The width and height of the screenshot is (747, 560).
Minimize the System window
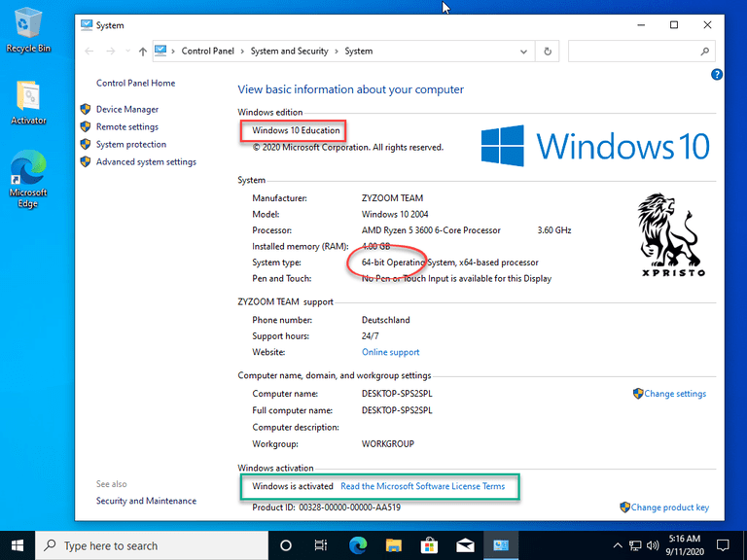pyautogui.click(x=641, y=24)
